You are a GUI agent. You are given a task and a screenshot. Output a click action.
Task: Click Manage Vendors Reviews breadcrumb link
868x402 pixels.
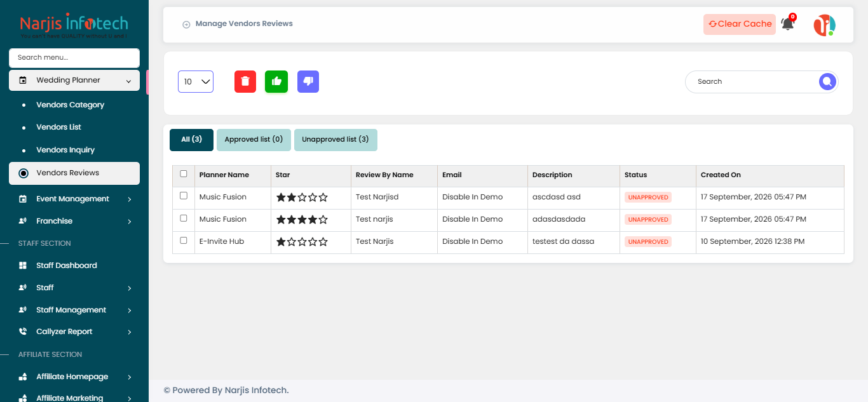[x=244, y=23]
